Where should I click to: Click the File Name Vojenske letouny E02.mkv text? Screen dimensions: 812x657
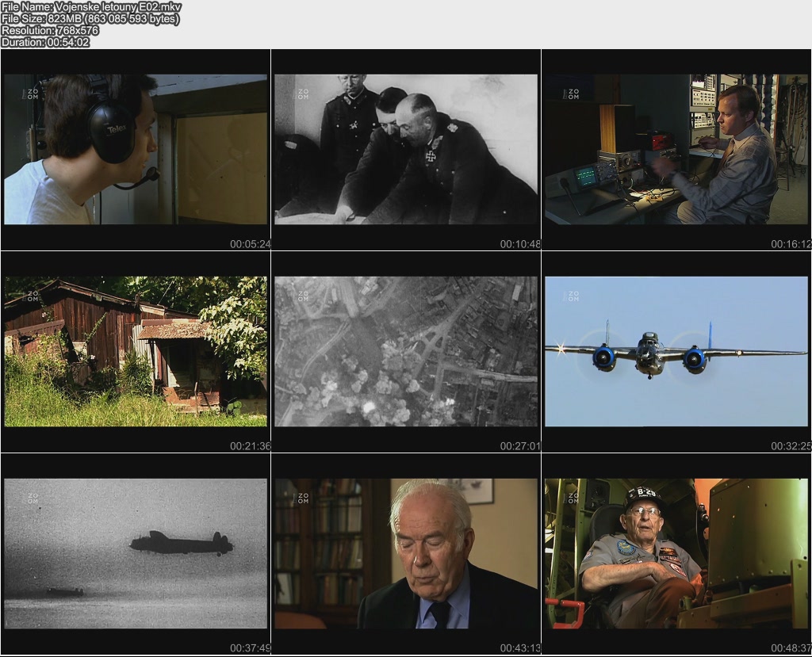pos(91,7)
